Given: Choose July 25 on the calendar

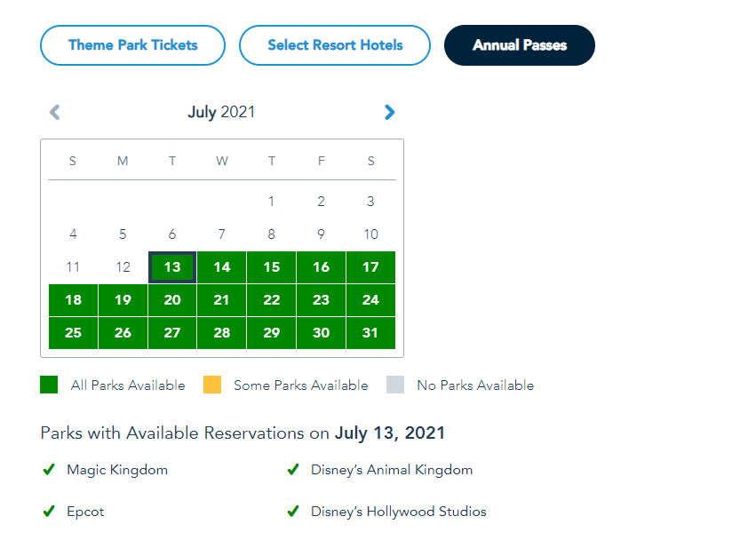Looking at the screenshot, I should point(73,333).
